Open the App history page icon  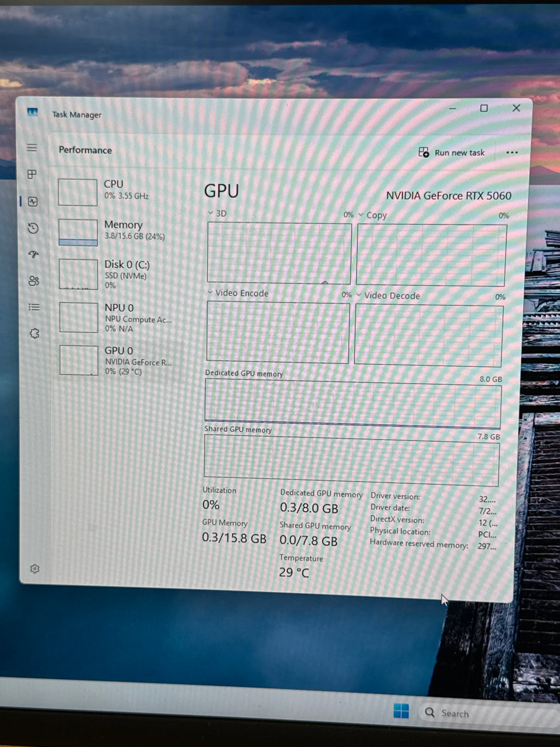coord(33,228)
